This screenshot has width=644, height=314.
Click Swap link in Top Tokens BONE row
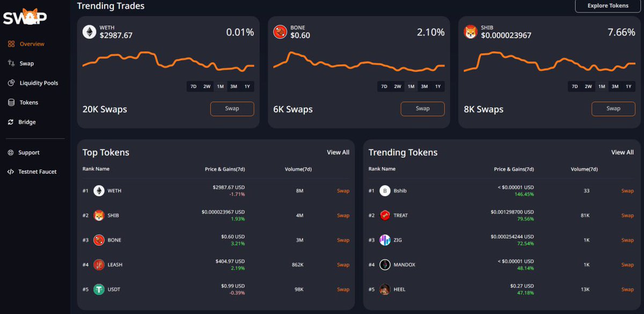pos(343,240)
